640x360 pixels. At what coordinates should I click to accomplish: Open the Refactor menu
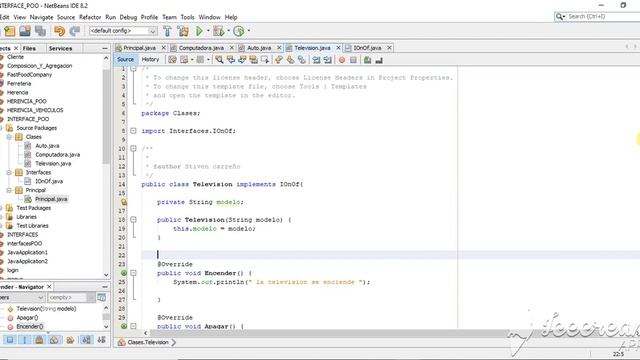pyautogui.click(x=90, y=17)
